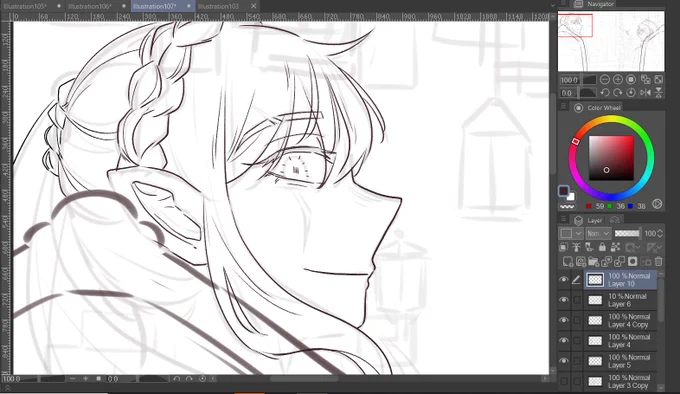Click the status bar zoom in plus icon
This screenshot has height=394, width=680.
point(85,379)
